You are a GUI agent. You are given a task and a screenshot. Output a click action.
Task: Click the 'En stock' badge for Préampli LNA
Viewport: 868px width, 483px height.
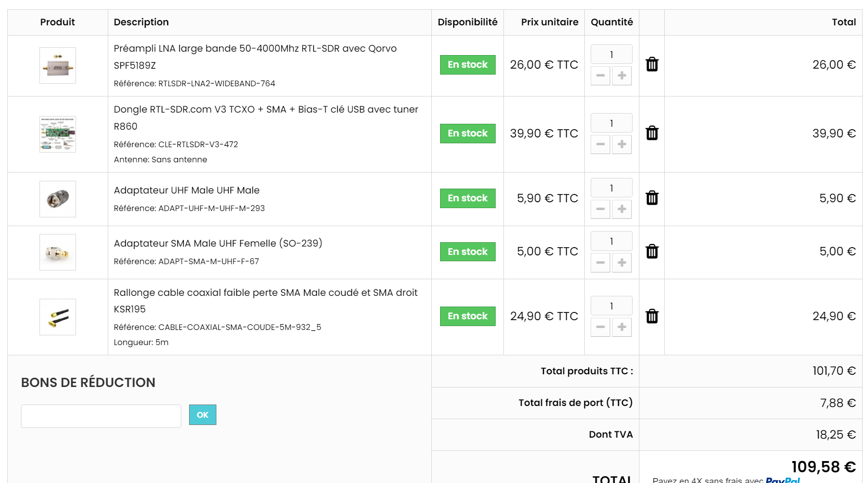[x=468, y=65]
